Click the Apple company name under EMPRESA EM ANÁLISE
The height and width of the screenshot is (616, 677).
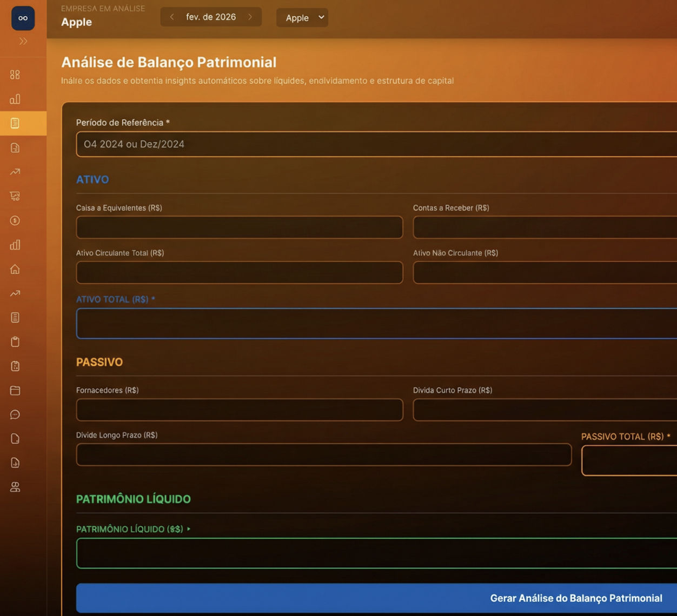tap(76, 22)
